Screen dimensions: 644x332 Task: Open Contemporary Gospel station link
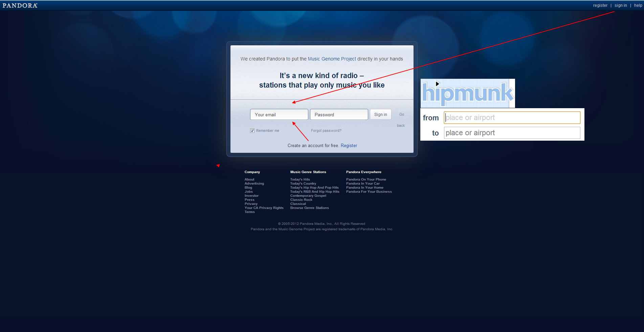click(308, 196)
